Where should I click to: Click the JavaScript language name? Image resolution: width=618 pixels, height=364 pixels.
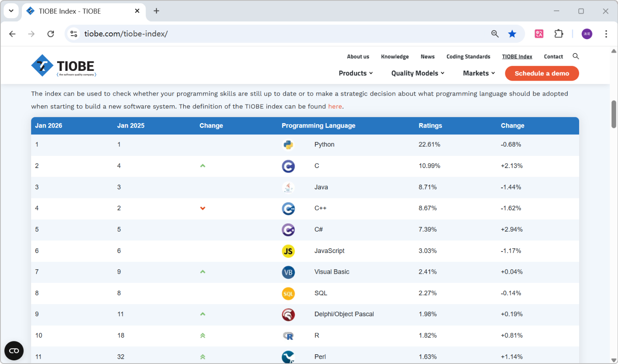[x=329, y=251]
